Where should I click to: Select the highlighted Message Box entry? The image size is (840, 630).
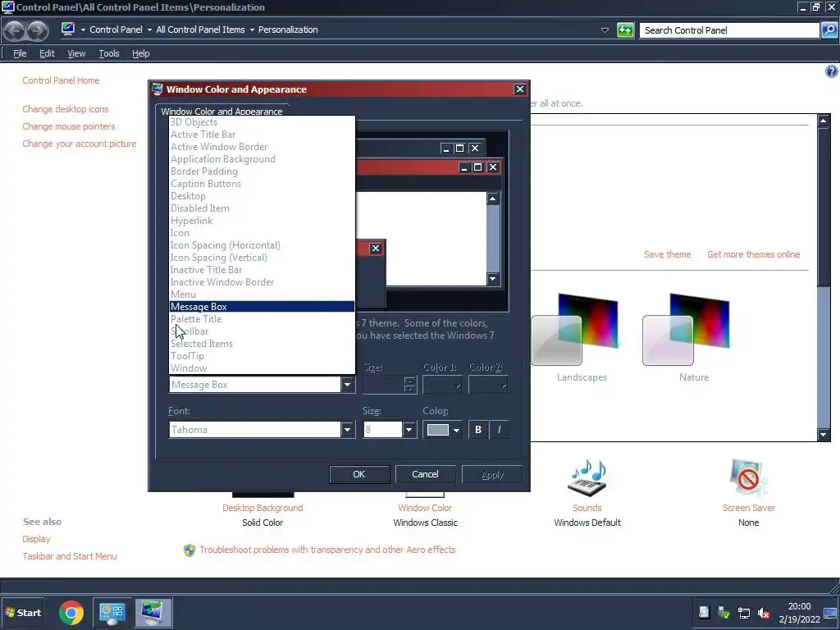click(262, 307)
